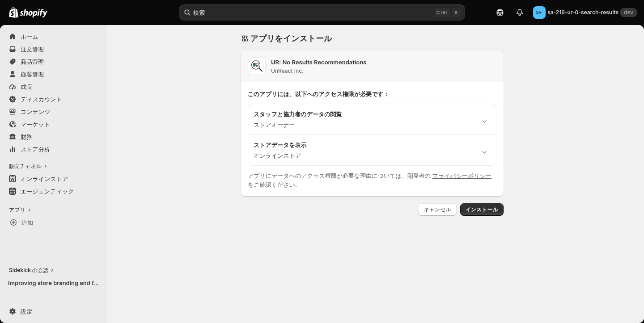This screenshot has width=644, height=323.
Task: Click UR: No Results Recommendations title
Action: (x=318, y=62)
